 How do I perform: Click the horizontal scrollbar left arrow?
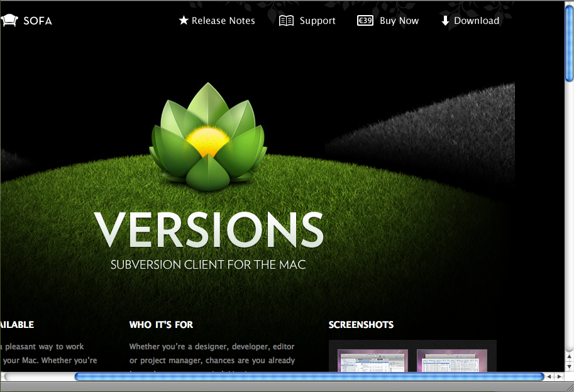[549, 376]
